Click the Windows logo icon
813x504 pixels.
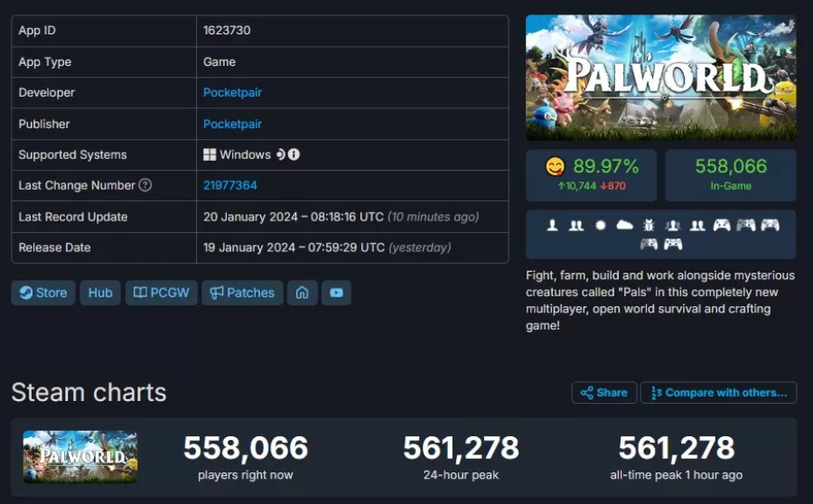click(x=210, y=154)
